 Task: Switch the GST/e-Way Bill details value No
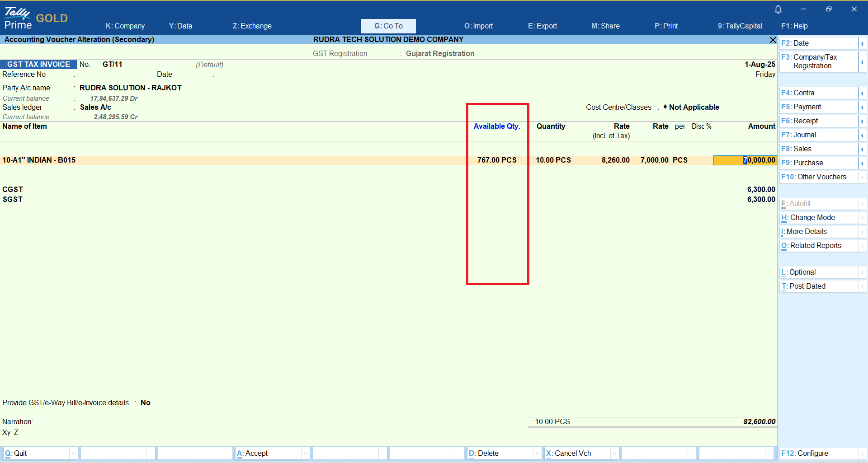pos(145,402)
